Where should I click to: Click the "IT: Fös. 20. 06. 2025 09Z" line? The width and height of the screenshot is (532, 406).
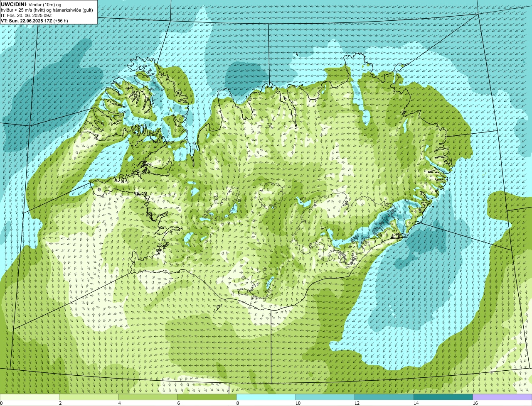(x=26, y=15)
